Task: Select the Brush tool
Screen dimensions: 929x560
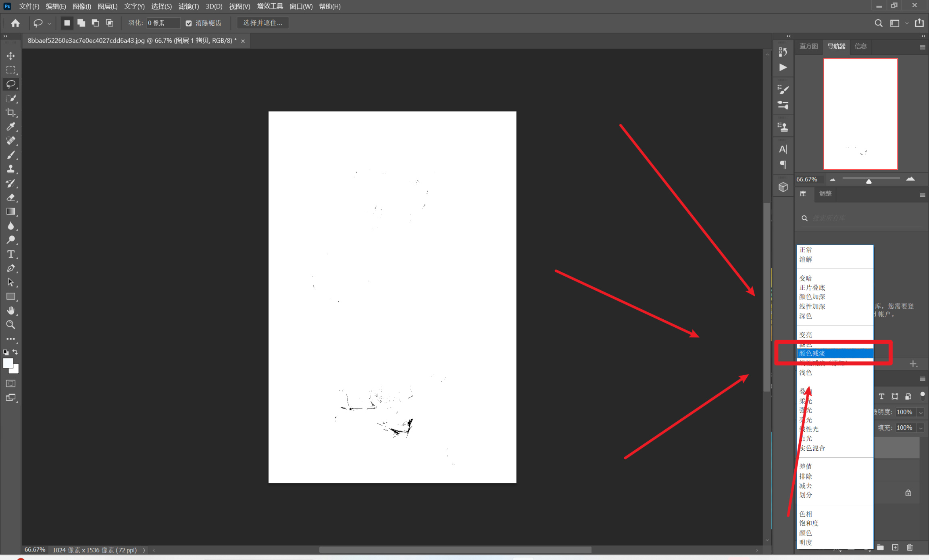Action: (11, 155)
